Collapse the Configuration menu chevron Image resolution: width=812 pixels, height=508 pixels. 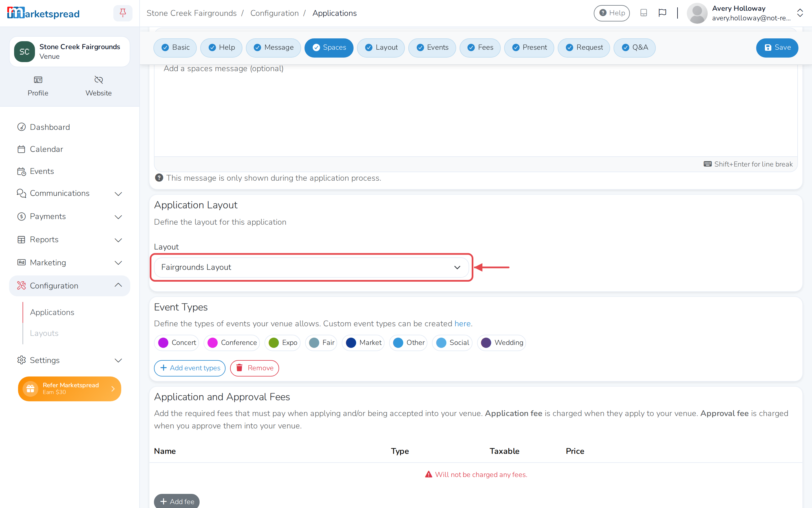click(x=118, y=285)
